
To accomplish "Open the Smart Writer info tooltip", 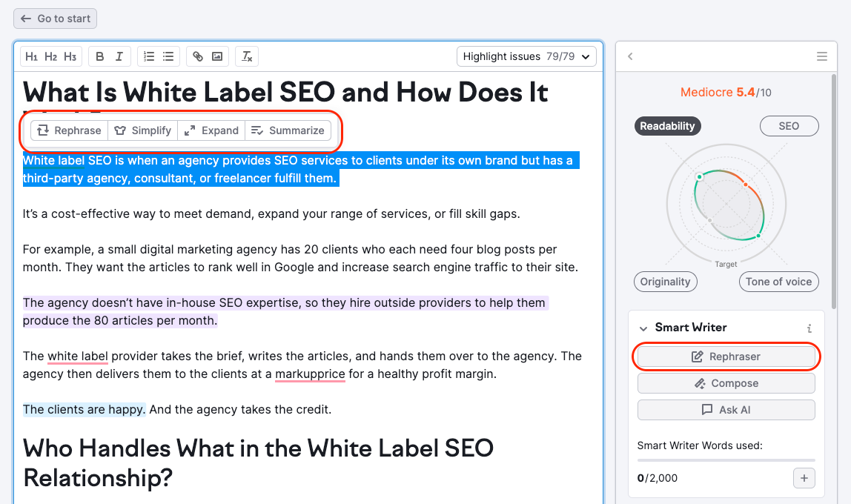I will coord(809,328).
